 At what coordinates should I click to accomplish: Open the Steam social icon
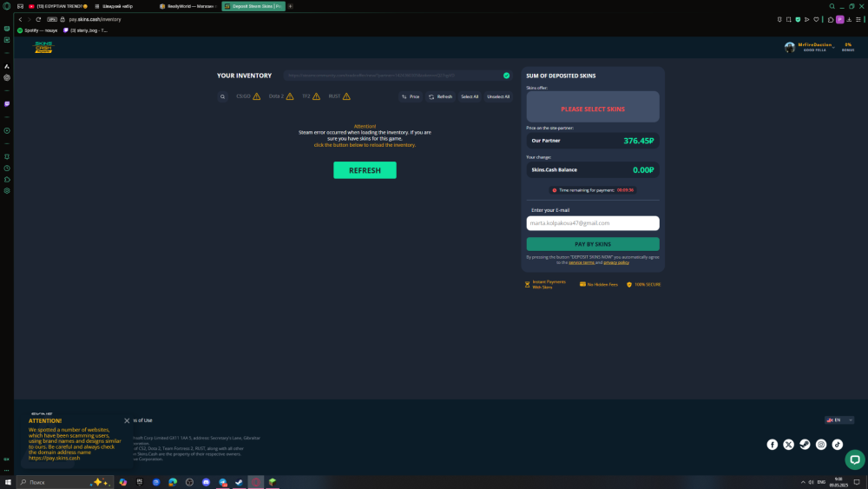point(805,444)
